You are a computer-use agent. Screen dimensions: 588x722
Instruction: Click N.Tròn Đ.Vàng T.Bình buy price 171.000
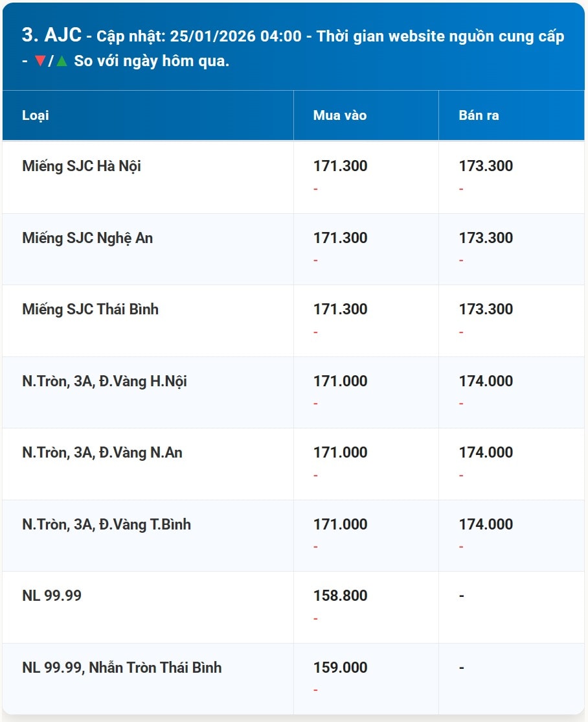pyautogui.click(x=340, y=524)
